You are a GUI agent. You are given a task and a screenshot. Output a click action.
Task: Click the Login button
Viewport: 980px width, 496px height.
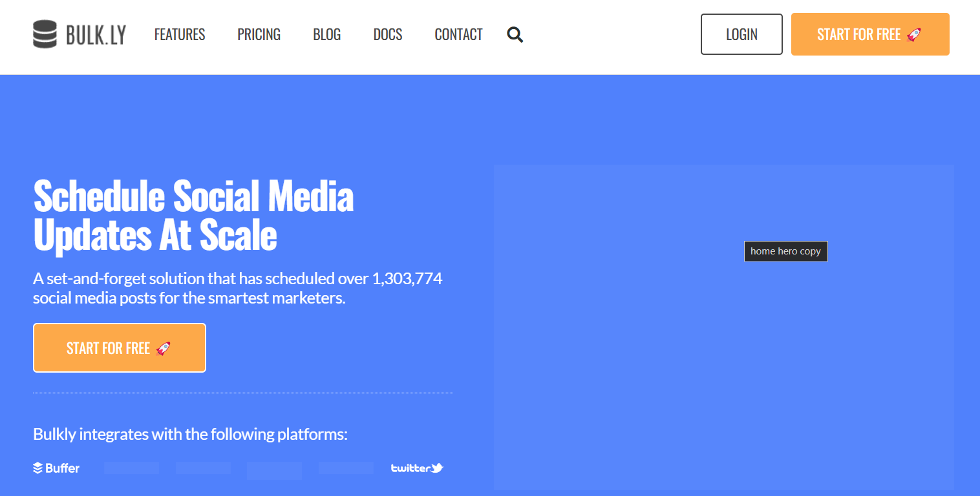click(741, 34)
